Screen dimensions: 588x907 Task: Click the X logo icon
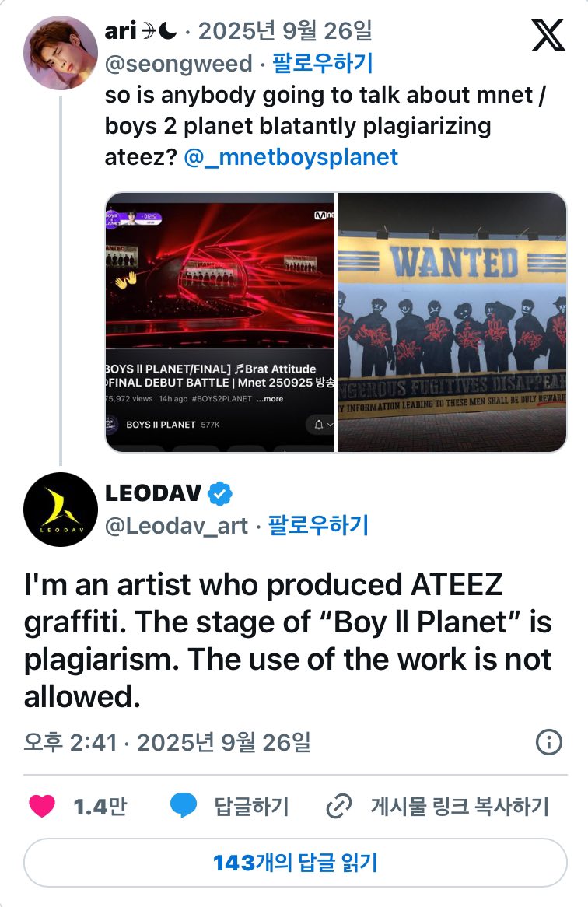[x=548, y=34]
